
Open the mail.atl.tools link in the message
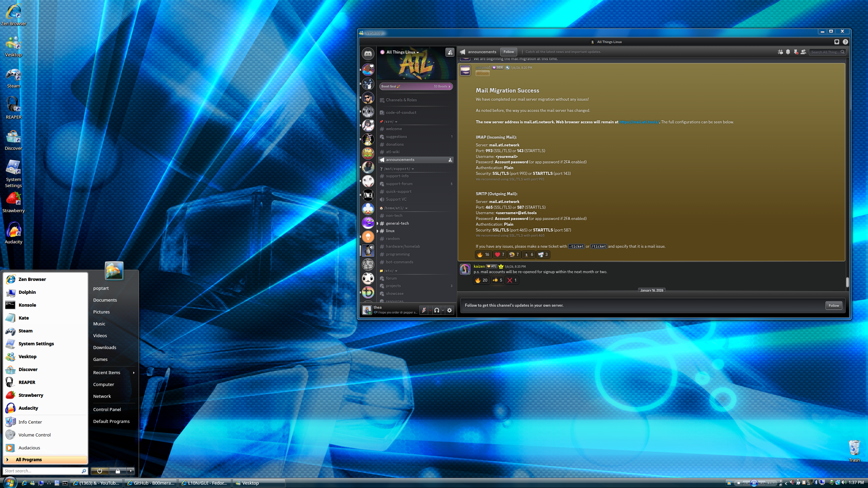[x=639, y=122]
